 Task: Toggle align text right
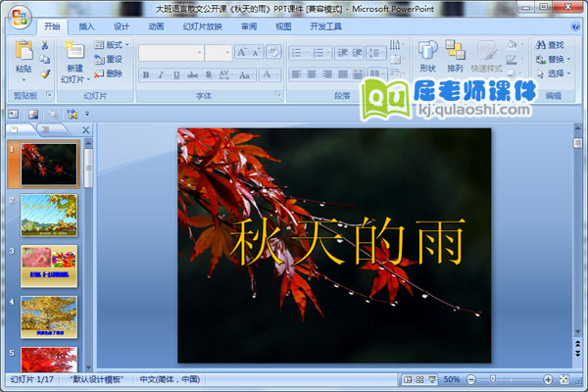(x=327, y=74)
